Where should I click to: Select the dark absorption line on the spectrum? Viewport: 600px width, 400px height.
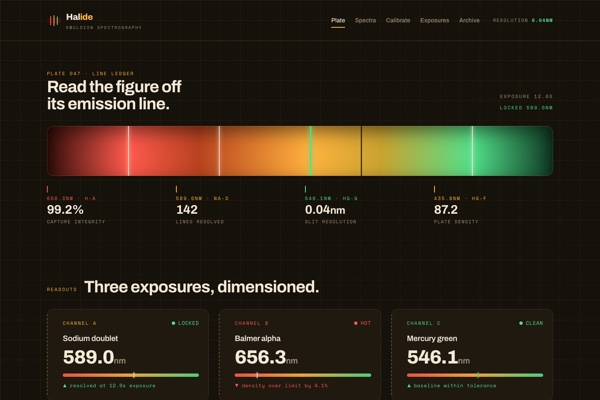(x=361, y=151)
